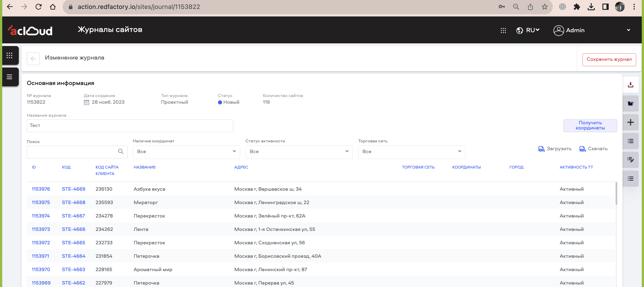Open code link STE-4664

(x=74, y=256)
